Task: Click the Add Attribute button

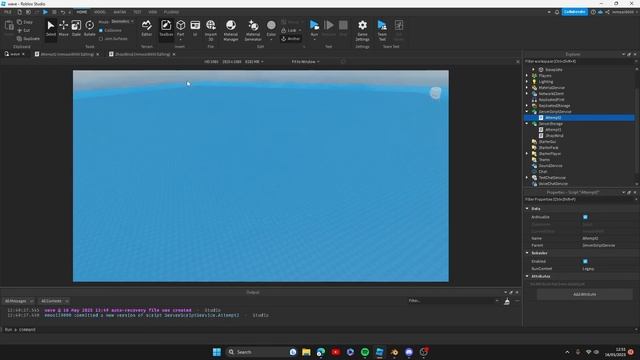Action: coord(584,294)
